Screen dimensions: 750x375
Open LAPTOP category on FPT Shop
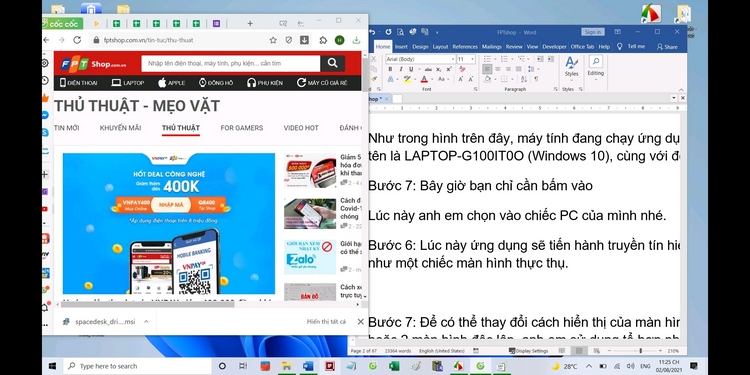point(128,83)
